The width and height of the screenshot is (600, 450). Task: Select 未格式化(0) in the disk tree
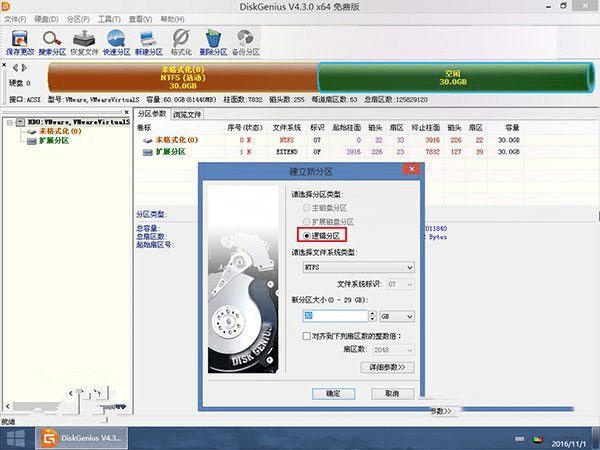coord(60,131)
